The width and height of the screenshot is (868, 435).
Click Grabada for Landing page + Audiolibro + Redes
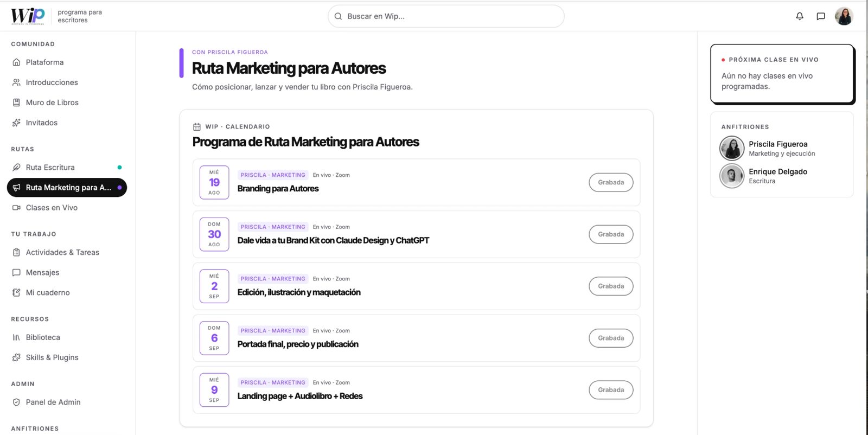[x=611, y=390]
